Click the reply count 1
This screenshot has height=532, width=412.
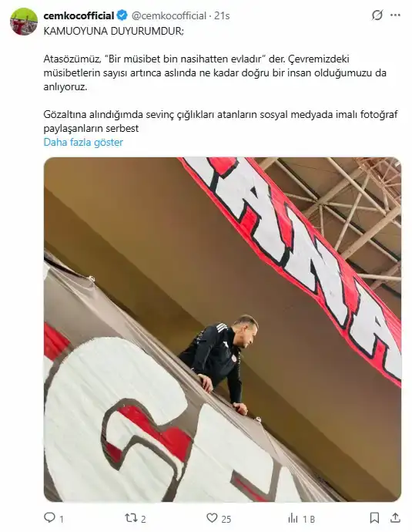pos(62,519)
